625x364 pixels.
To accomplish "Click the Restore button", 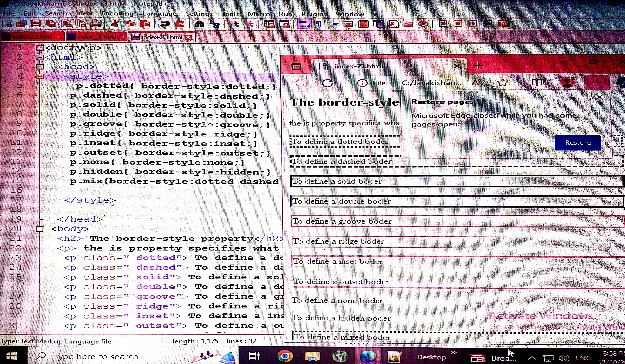I will (x=578, y=143).
